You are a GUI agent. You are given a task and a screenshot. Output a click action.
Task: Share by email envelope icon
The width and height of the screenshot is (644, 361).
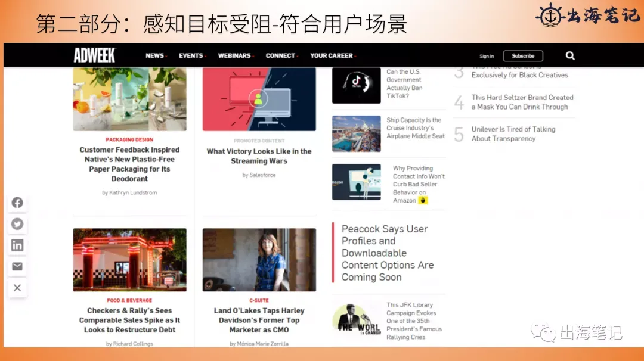tap(17, 266)
